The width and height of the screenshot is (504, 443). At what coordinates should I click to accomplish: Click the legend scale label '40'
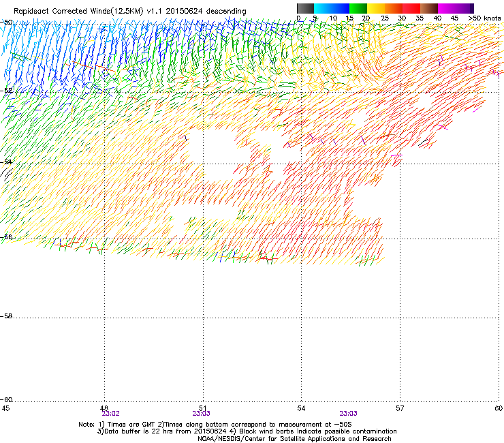point(437,18)
